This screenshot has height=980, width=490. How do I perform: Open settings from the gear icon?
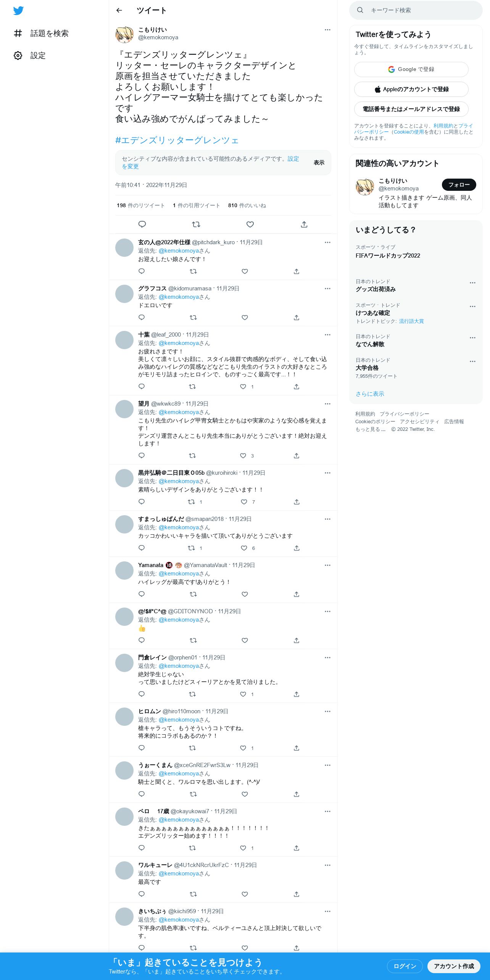[x=18, y=56]
